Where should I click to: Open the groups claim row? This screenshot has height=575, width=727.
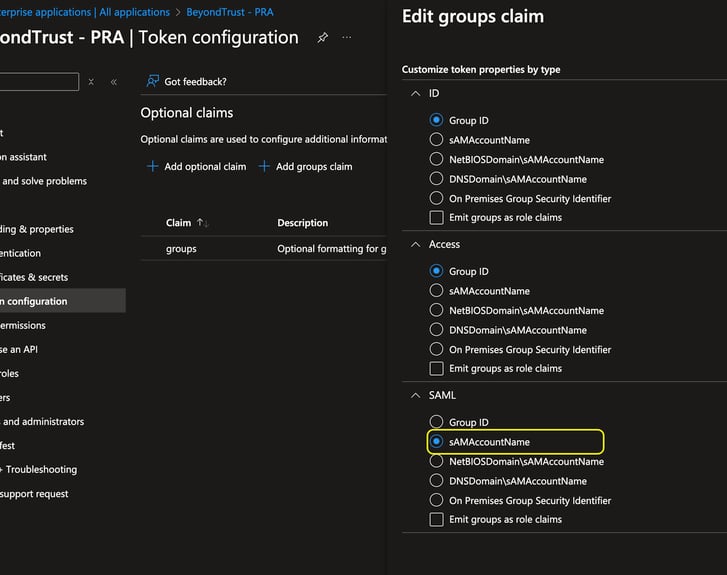tap(263, 249)
